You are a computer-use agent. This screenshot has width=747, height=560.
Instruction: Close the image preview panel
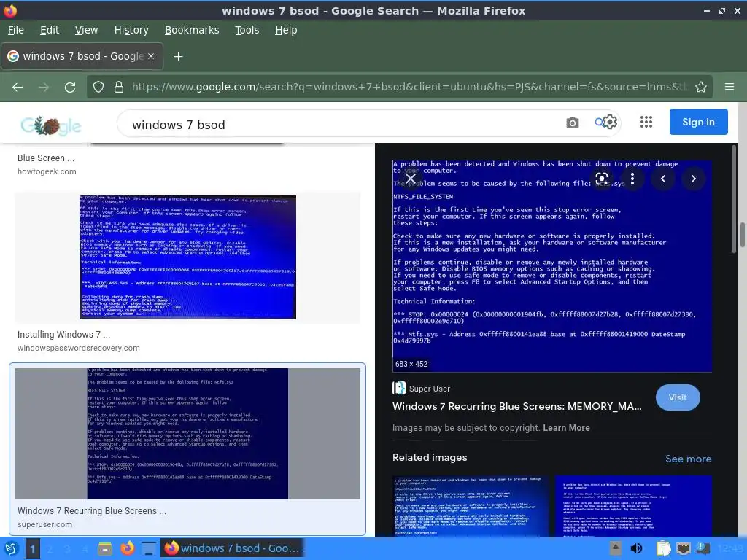(x=410, y=179)
